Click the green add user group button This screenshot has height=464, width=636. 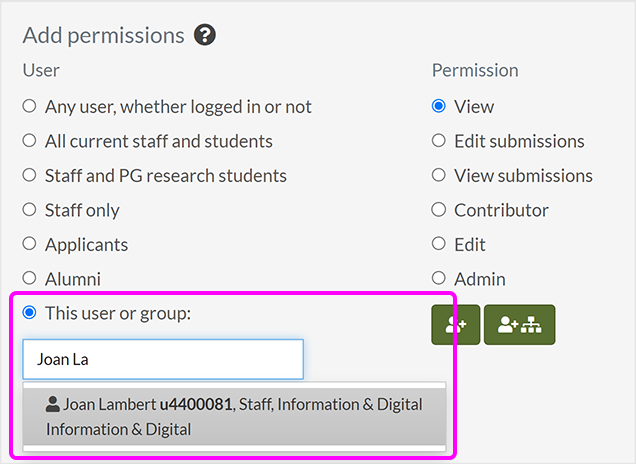click(519, 325)
